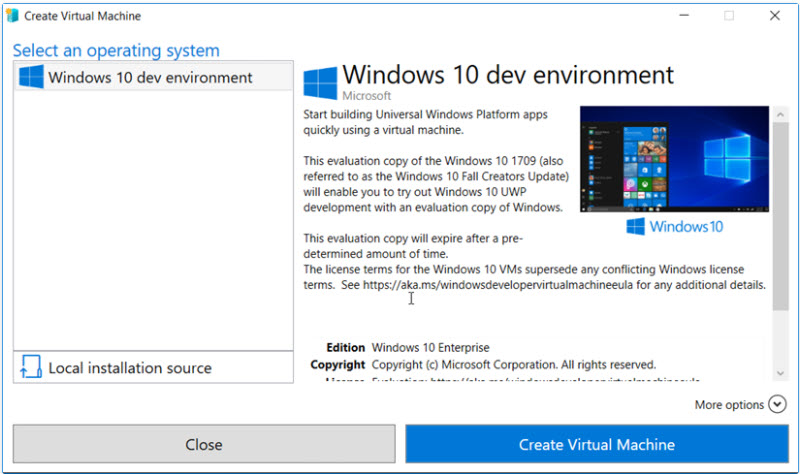Click the More options text label
Screen dimensions: 800x474
tap(729, 405)
